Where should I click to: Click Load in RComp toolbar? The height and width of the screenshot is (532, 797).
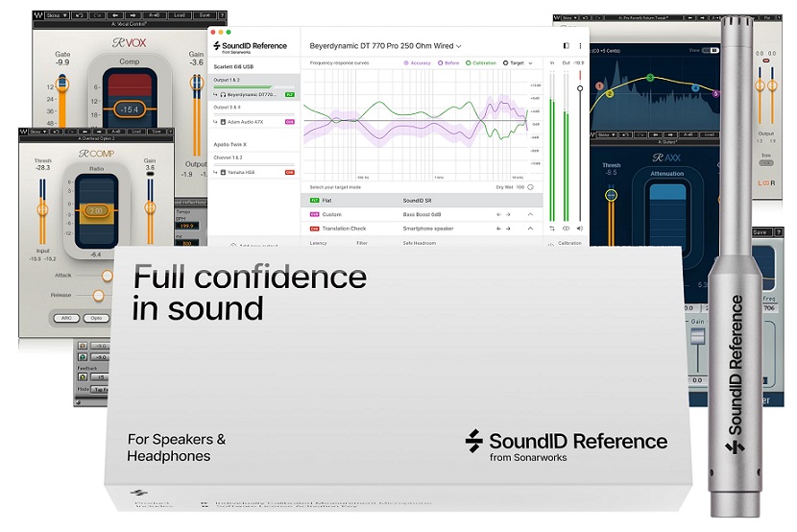click(136, 132)
